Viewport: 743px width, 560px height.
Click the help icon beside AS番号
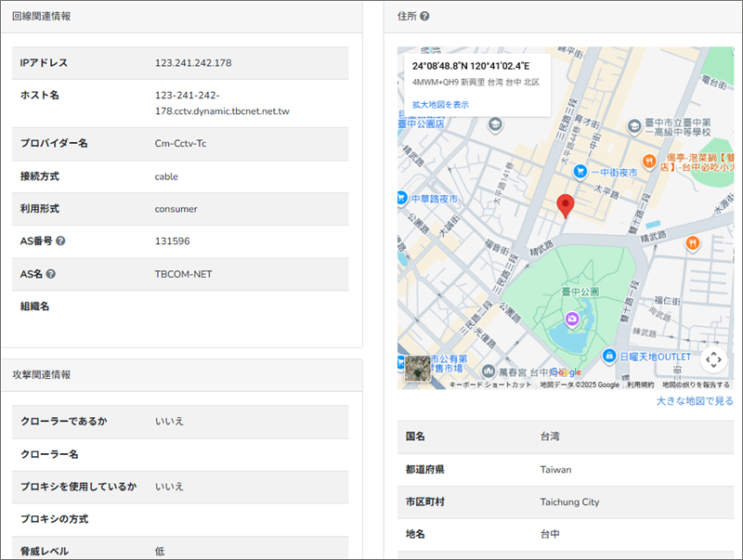[x=60, y=241]
